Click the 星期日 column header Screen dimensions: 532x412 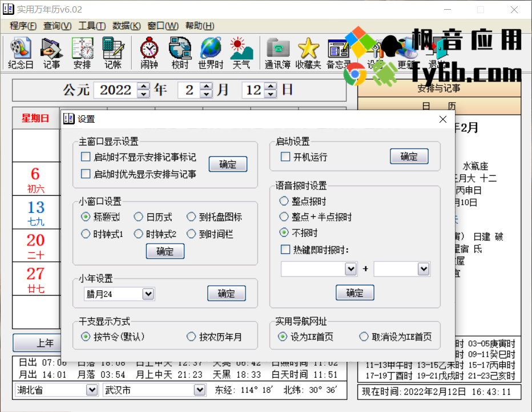[x=37, y=118]
